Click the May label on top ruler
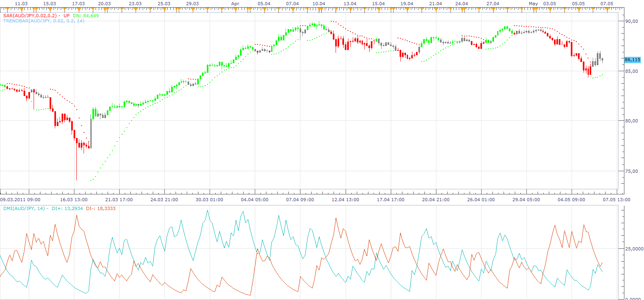 click(x=533, y=4)
